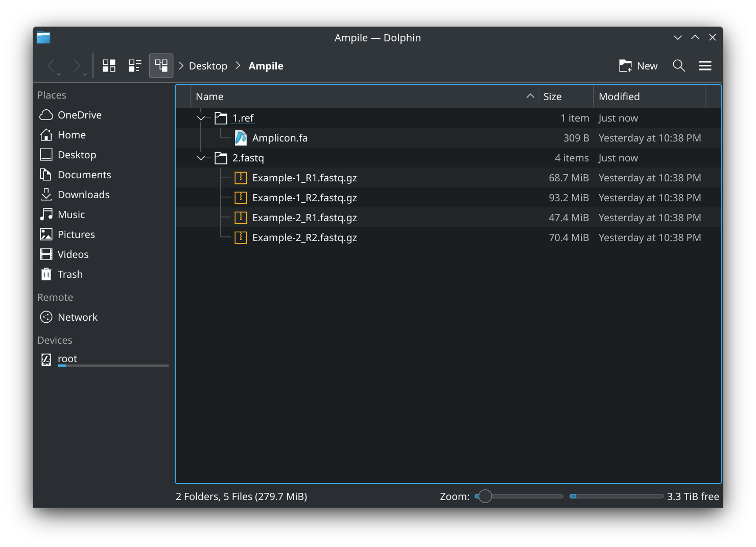Go to Home in Places
This screenshot has height=547, width=756.
pos(103,135)
